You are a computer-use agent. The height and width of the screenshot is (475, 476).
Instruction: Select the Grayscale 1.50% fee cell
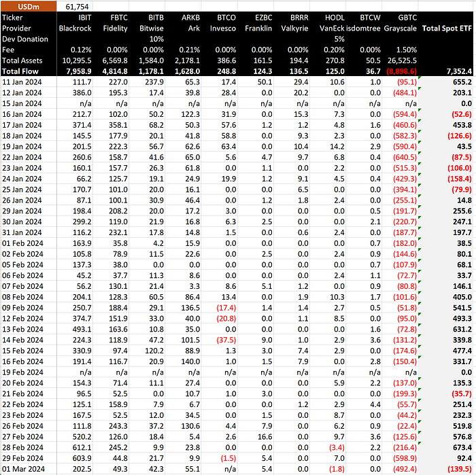coord(406,50)
